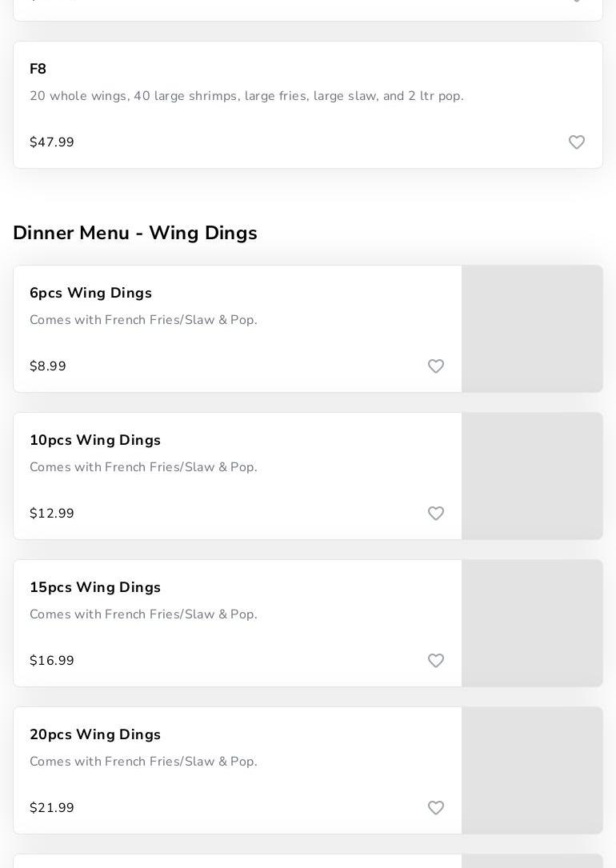Choose the 15pcs Wing Dings title
The image size is (616, 868).
point(95,588)
